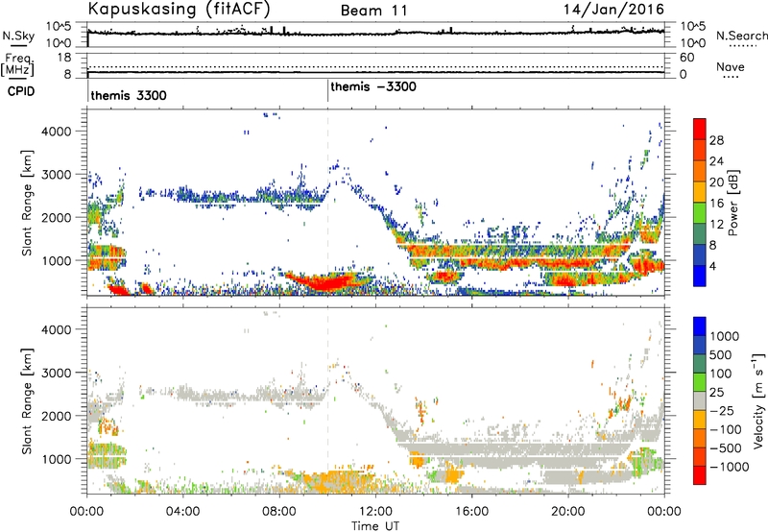Click the '28' Power colorbar tick label
Image resolution: width=768 pixels, height=532 pixels.
click(716, 140)
